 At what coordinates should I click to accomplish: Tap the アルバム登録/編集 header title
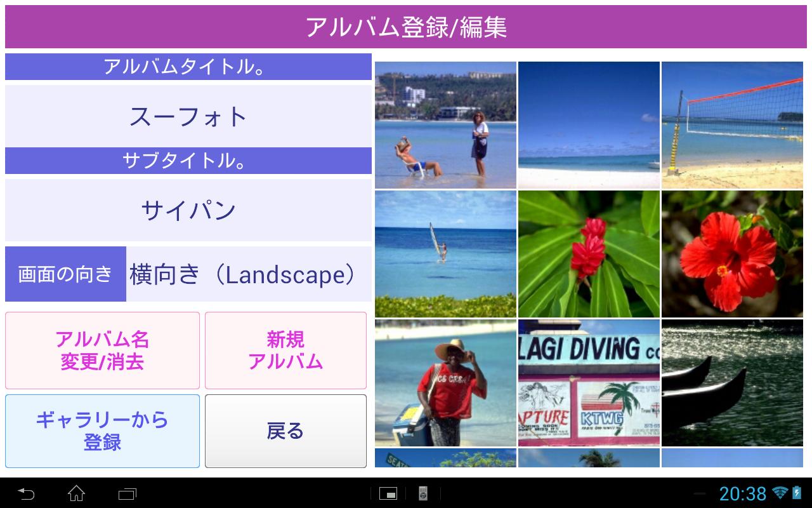pyautogui.click(x=406, y=27)
